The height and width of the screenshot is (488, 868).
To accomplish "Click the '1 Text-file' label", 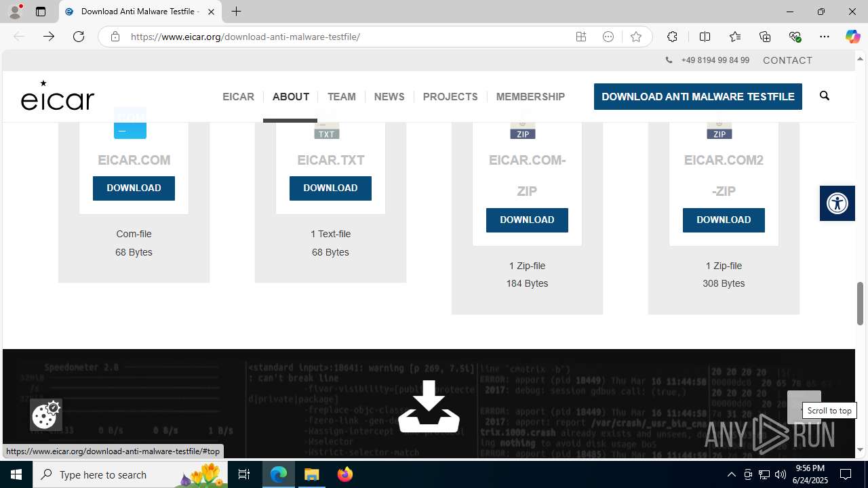I will 330,234.
